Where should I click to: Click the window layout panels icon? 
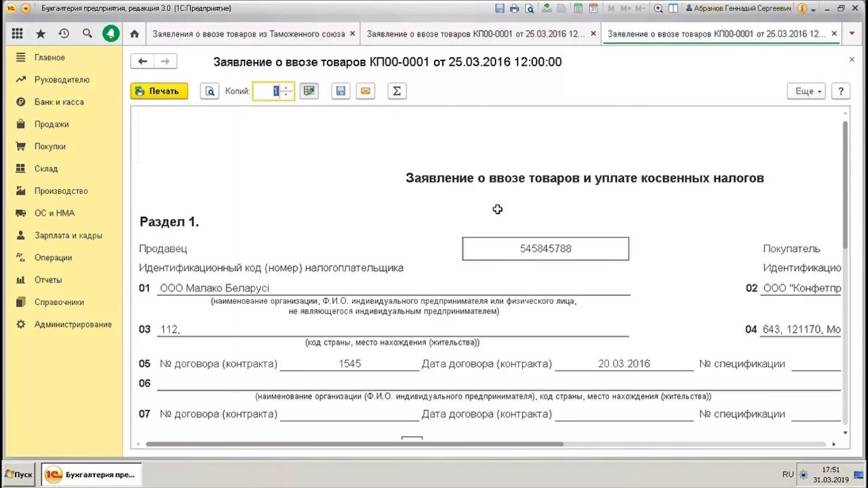pos(673,8)
